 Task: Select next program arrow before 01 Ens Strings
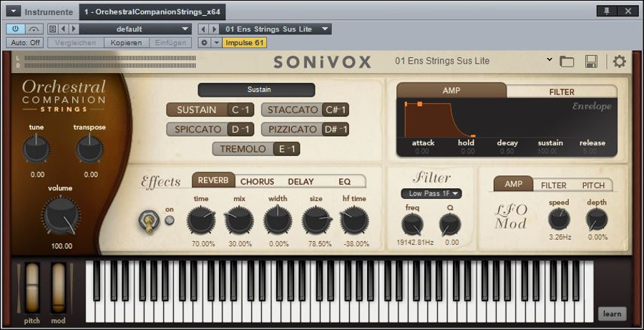tap(214, 29)
